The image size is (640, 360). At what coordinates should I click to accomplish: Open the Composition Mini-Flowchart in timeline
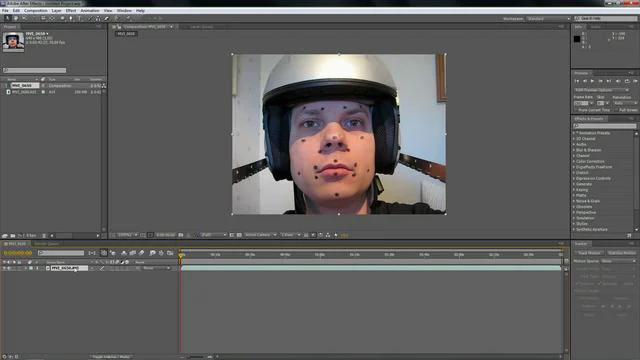92,253
